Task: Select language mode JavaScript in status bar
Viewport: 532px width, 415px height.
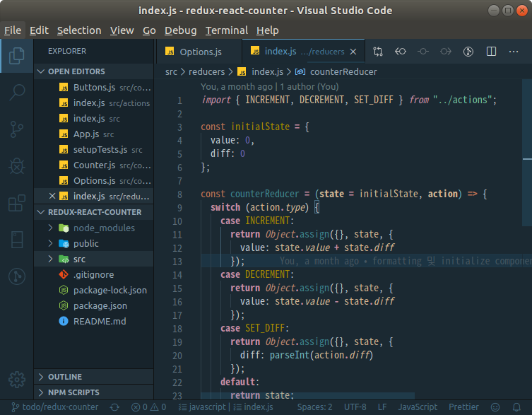Action: click(x=418, y=407)
